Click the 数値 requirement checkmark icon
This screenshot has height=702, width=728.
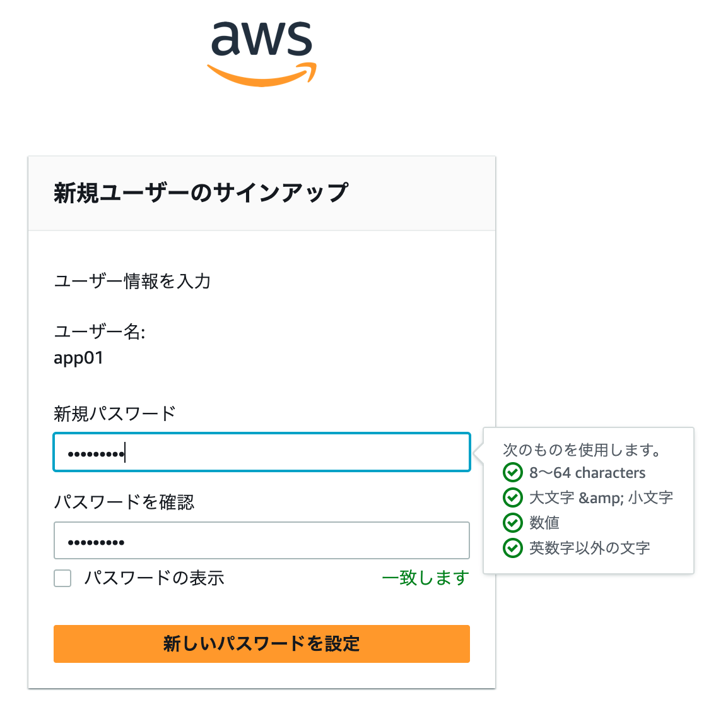point(513,523)
